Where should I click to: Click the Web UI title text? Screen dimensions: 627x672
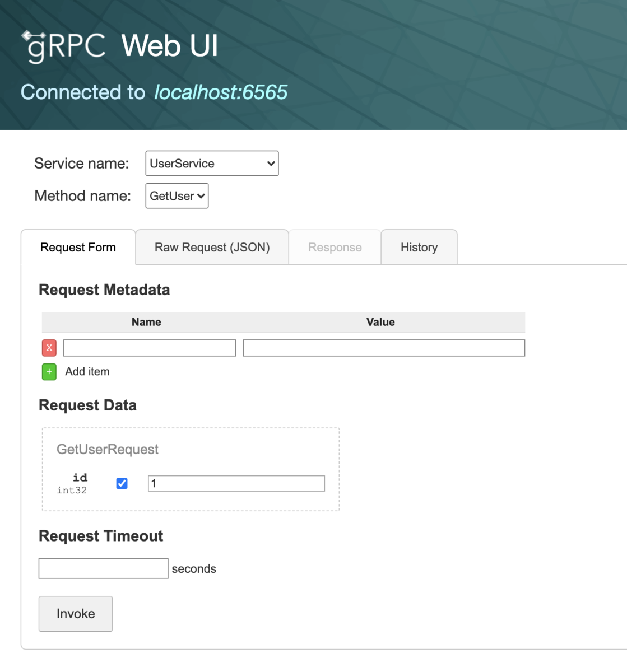pyautogui.click(x=170, y=45)
